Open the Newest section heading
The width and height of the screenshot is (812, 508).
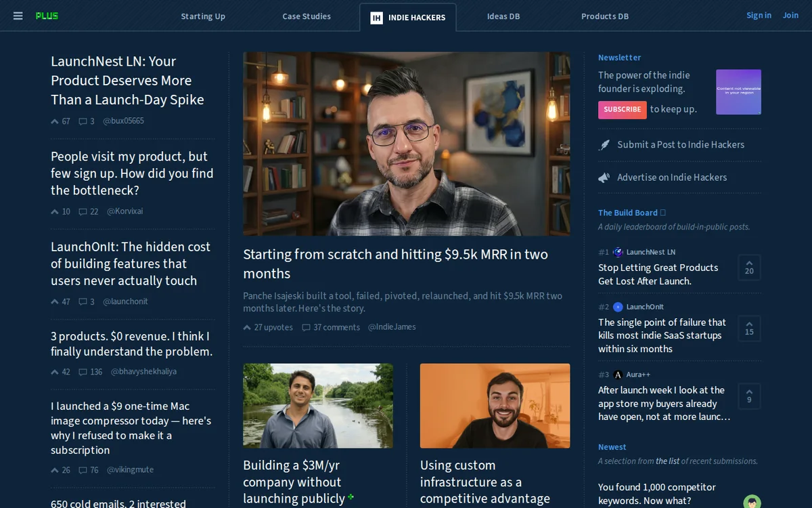(x=612, y=447)
